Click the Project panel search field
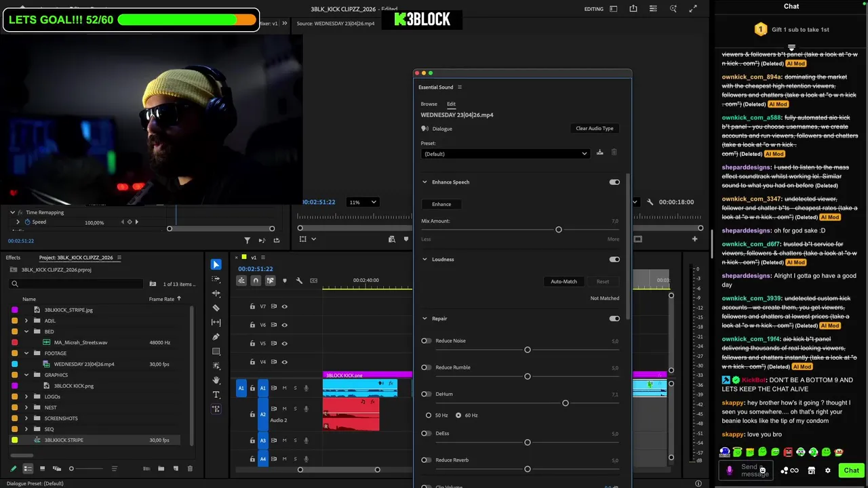 click(x=75, y=284)
